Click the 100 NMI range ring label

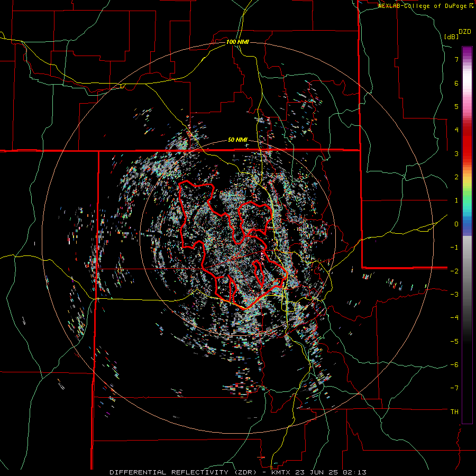237,42
